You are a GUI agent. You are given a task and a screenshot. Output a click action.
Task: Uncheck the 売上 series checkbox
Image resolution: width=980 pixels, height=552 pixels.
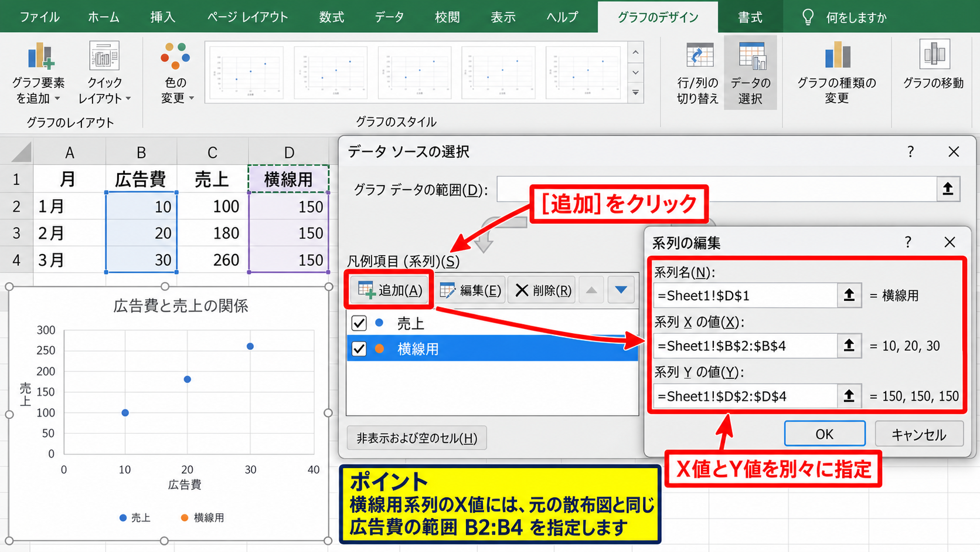point(359,323)
